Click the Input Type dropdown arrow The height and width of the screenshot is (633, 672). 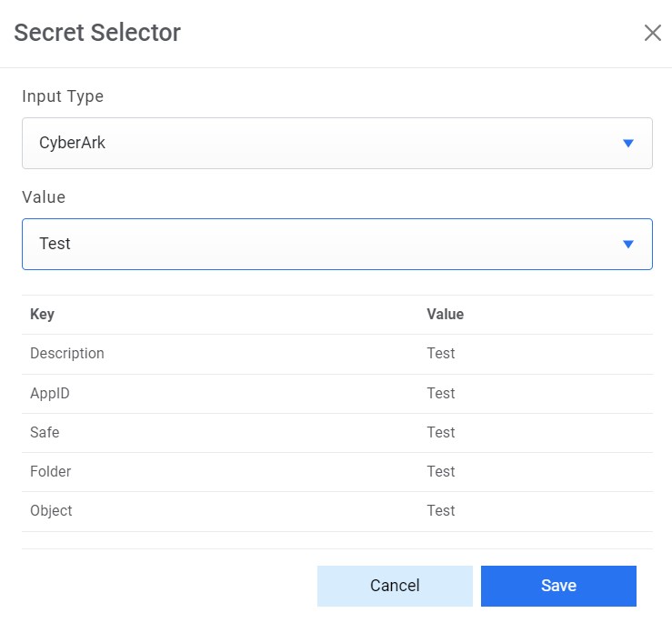627,143
